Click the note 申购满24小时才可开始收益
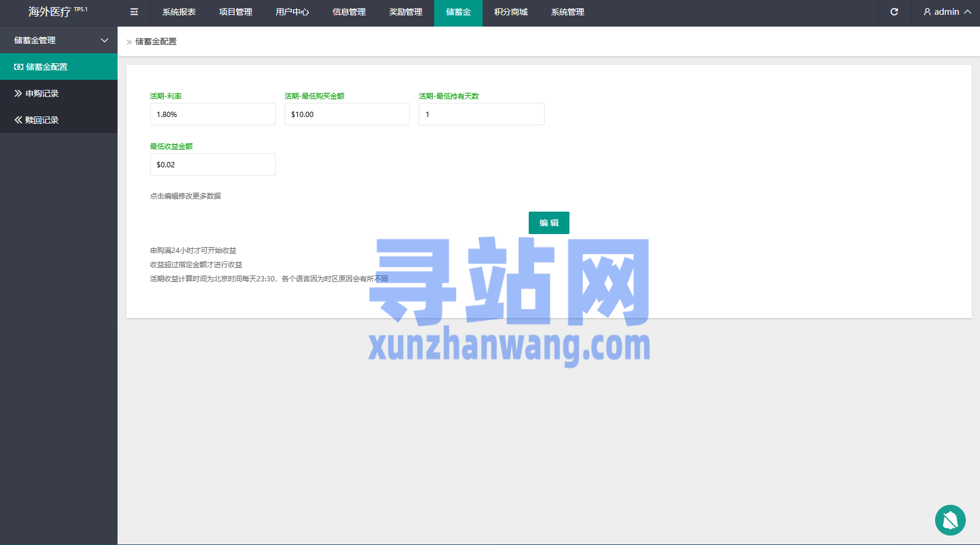Screen dimensions: 980x545 click(193, 250)
